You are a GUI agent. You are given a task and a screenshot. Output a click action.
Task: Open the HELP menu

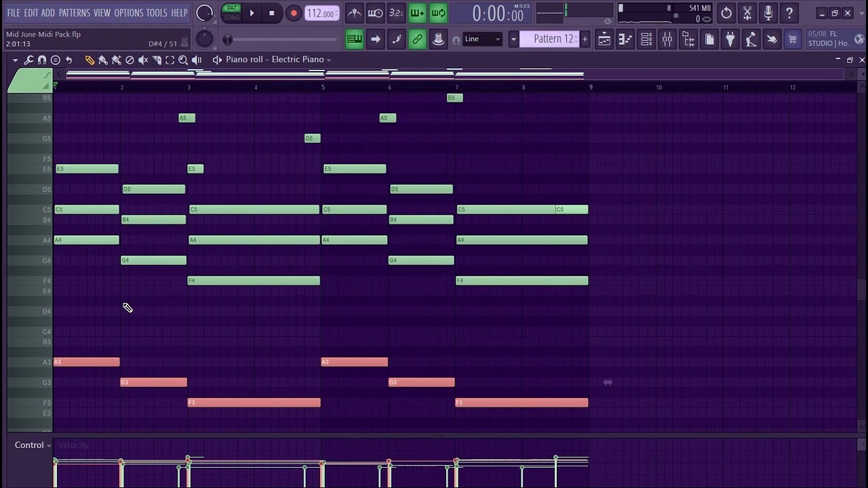click(x=179, y=13)
